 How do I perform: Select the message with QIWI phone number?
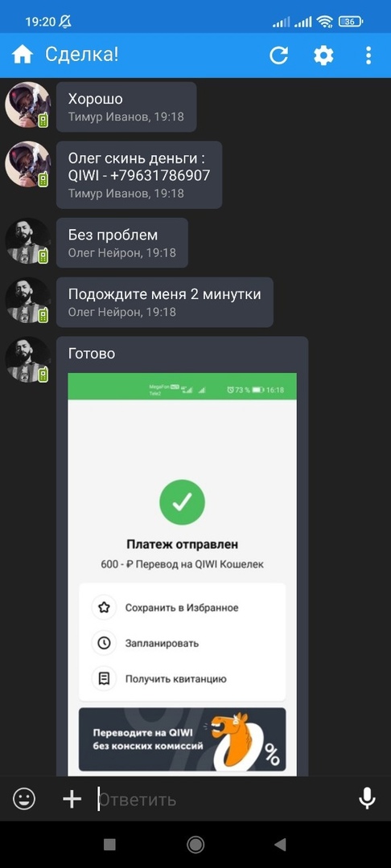[139, 175]
